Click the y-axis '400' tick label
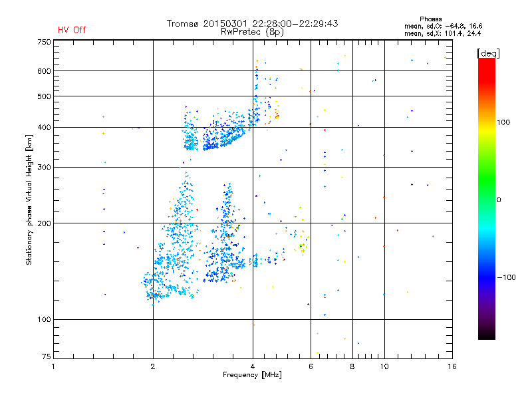Viewport: 532px width, 399px height. pos(45,127)
